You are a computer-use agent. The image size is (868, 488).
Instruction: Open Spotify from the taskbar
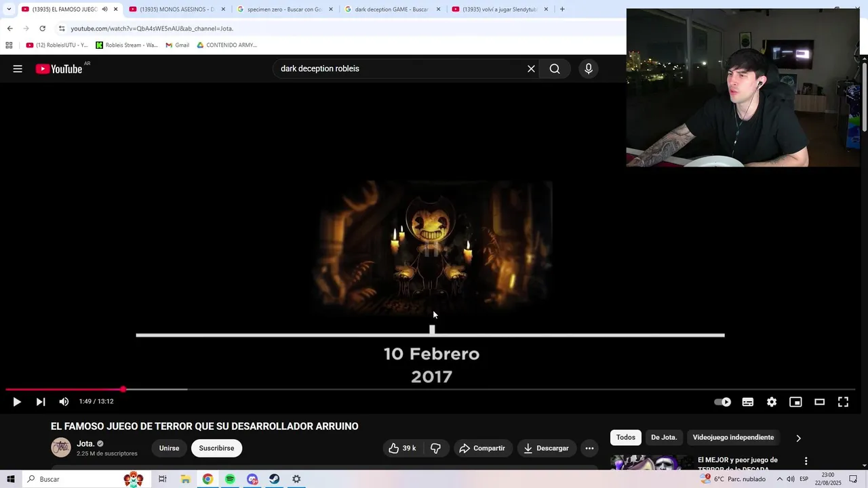[230, 479]
